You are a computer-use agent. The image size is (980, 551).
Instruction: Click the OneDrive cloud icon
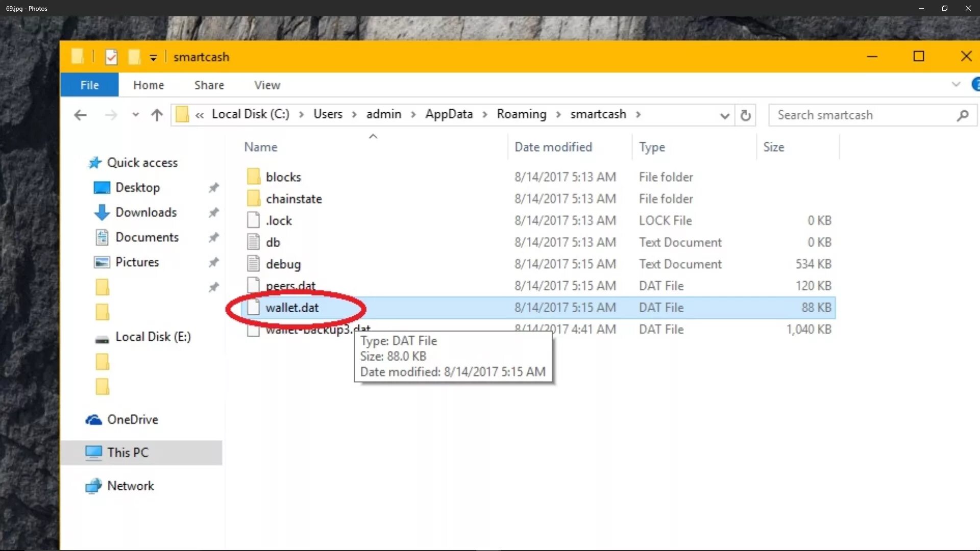(x=93, y=420)
